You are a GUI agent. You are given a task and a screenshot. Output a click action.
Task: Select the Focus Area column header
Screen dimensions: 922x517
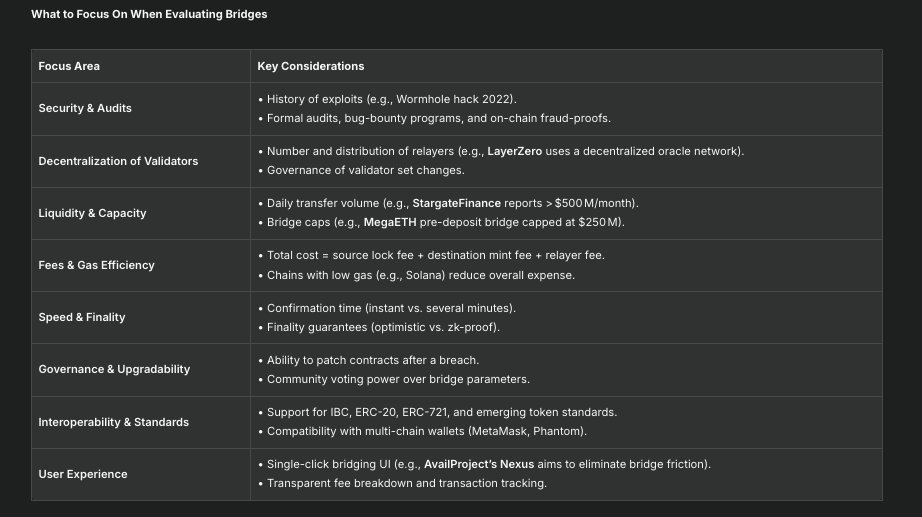pos(69,66)
